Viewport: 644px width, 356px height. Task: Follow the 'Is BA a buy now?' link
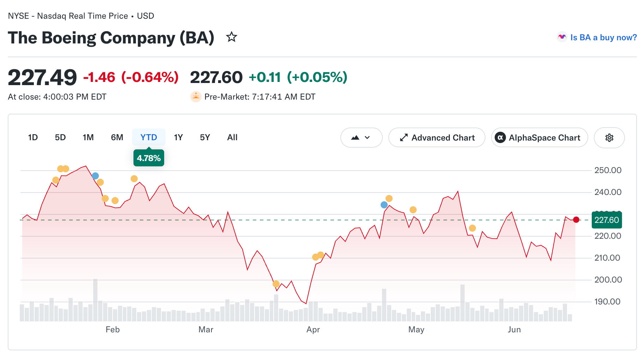tap(603, 37)
